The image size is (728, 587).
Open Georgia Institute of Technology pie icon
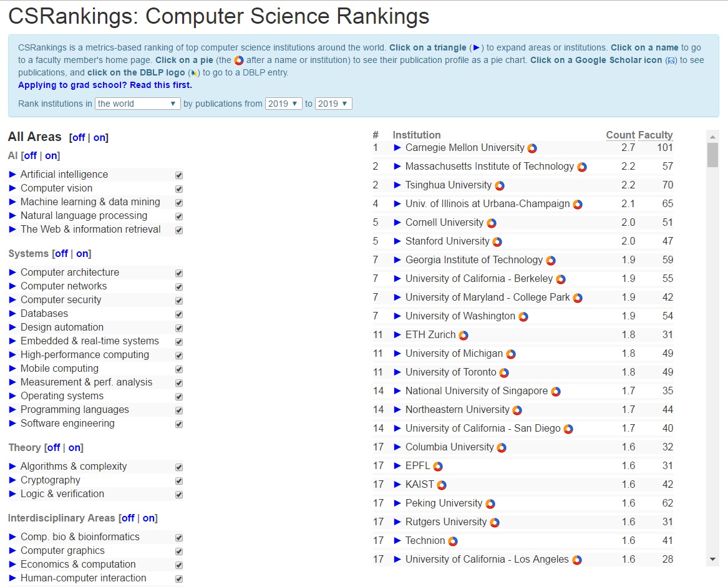point(551,261)
